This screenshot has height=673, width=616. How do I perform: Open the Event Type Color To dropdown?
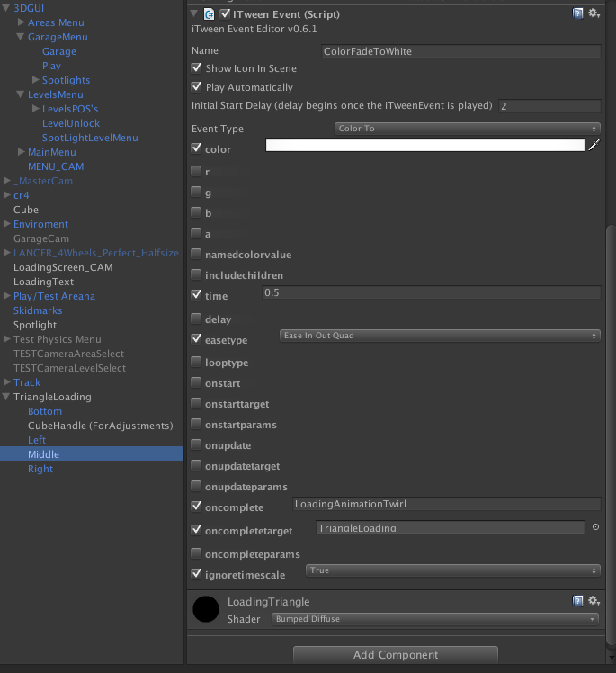467,129
